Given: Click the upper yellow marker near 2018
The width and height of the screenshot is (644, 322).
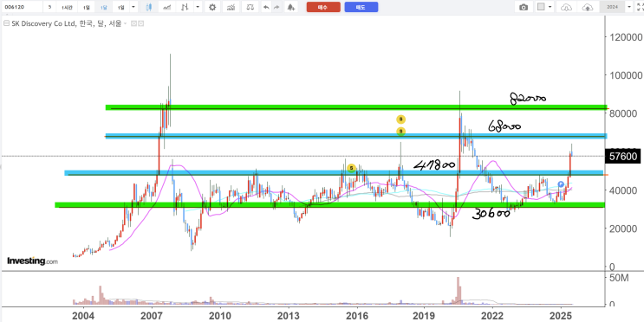Looking at the screenshot, I should [x=400, y=119].
